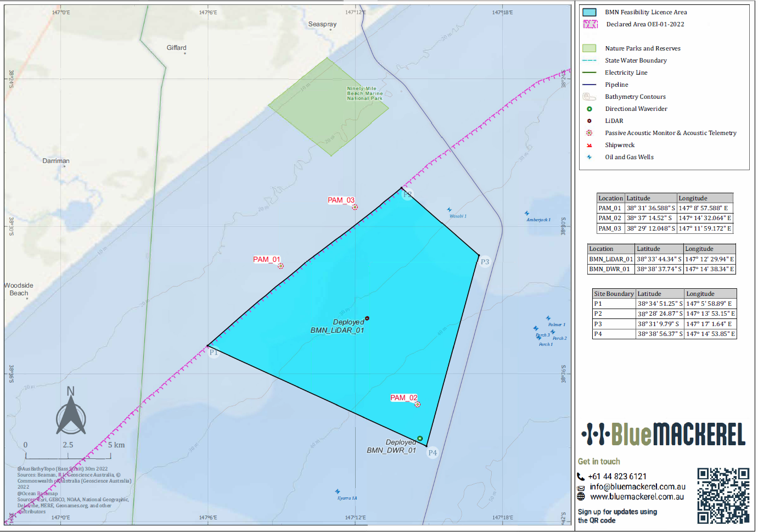
Task: Click latitude 38° 31' 9.79" S cell
Action: pyautogui.click(x=660, y=324)
